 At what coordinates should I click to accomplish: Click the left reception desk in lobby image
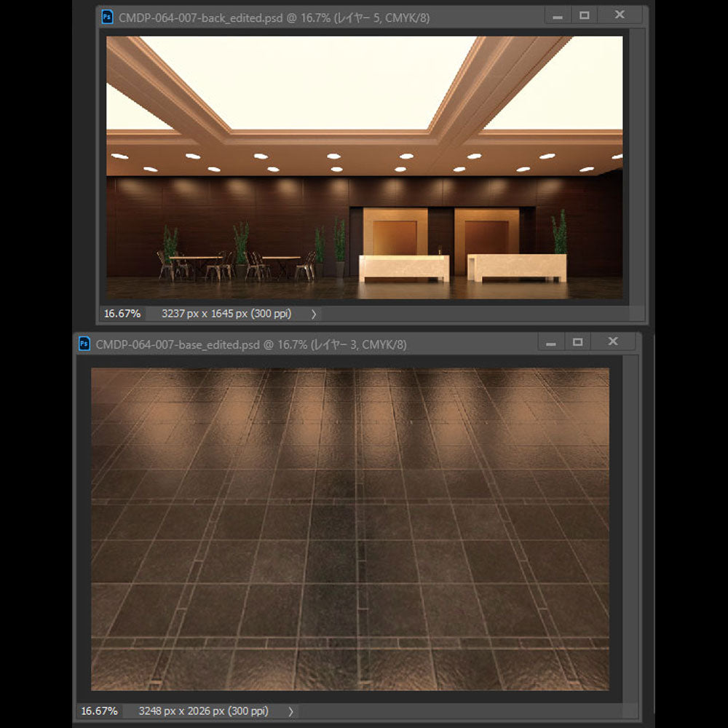tap(404, 267)
